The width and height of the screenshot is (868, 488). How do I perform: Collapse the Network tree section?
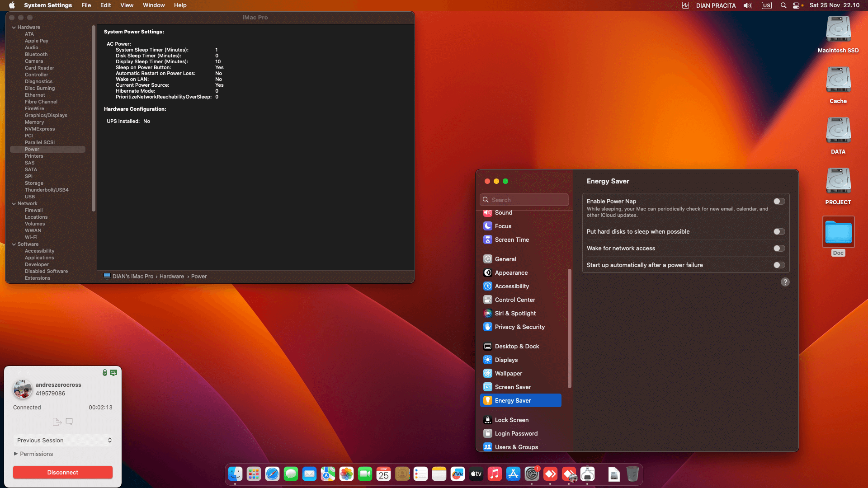pyautogui.click(x=14, y=204)
